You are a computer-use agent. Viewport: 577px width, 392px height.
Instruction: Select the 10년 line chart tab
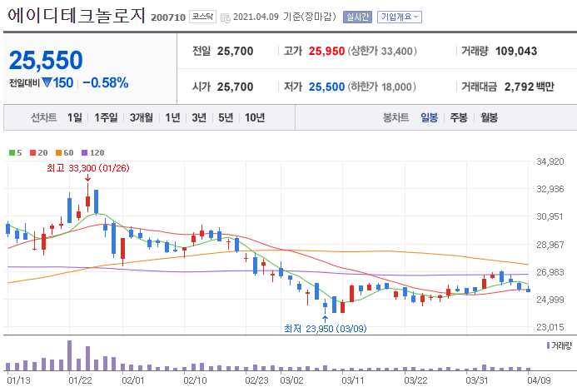coord(255,117)
